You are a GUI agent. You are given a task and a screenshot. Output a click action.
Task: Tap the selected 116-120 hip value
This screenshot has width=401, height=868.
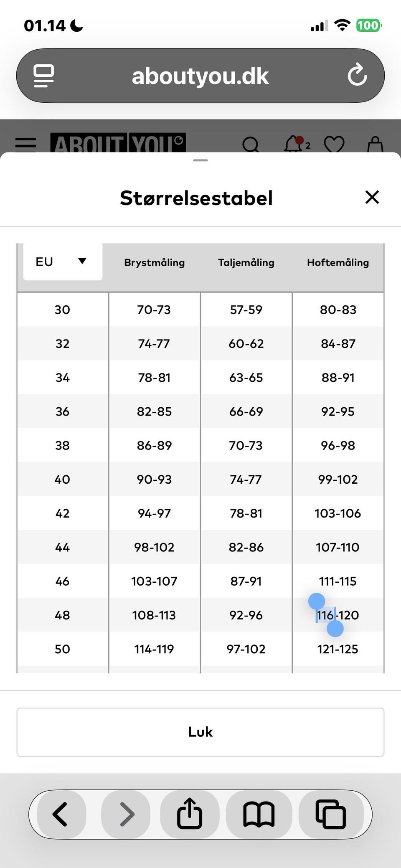(338, 615)
